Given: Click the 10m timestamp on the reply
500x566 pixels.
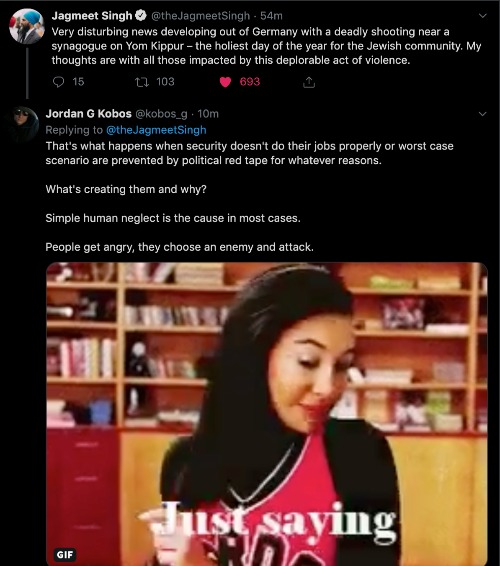Looking at the screenshot, I should coord(208,114).
